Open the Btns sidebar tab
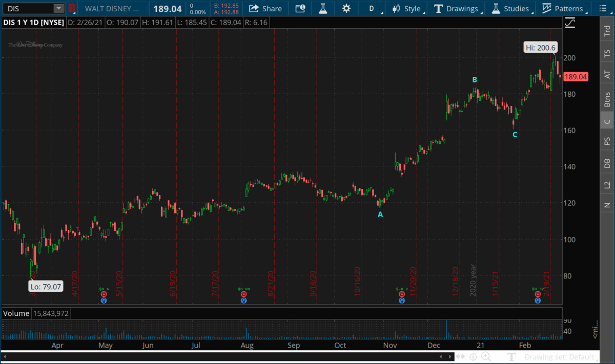 [x=607, y=98]
